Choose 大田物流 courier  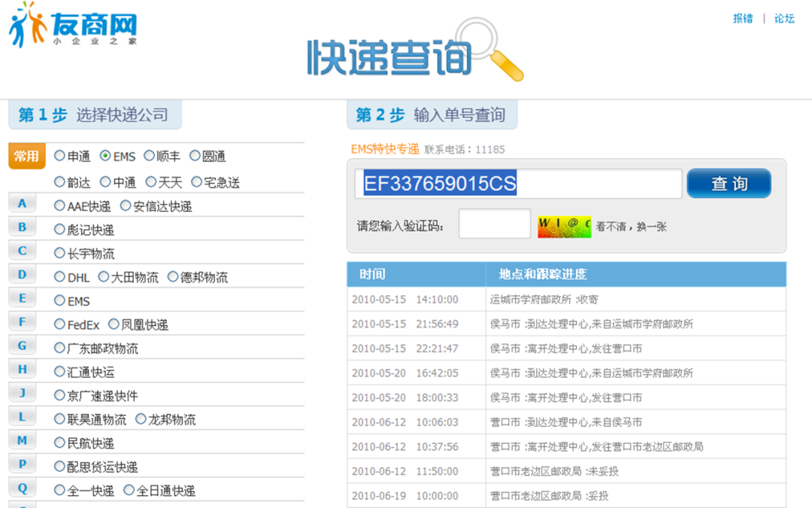coord(104,277)
